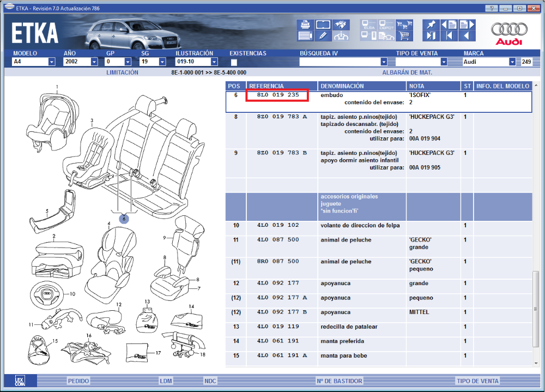Click the single shopping cart icon
This screenshot has height=392, width=545.
click(404, 35)
